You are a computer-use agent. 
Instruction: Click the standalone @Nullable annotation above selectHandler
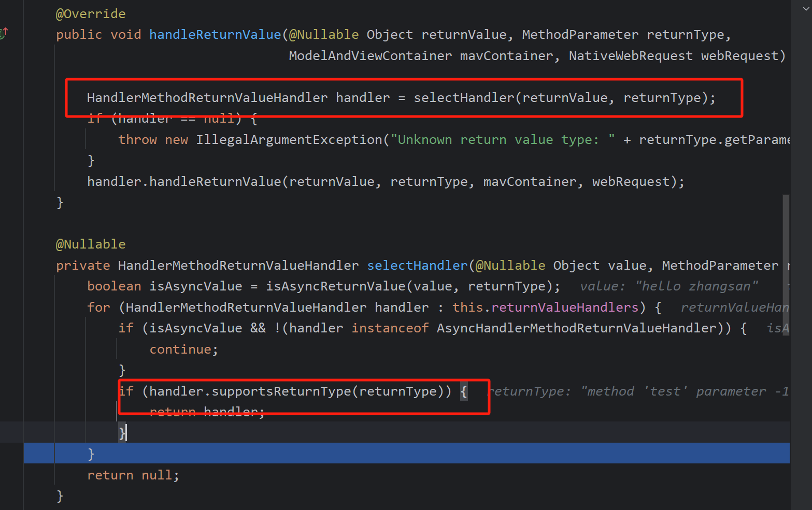click(x=91, y=244)
